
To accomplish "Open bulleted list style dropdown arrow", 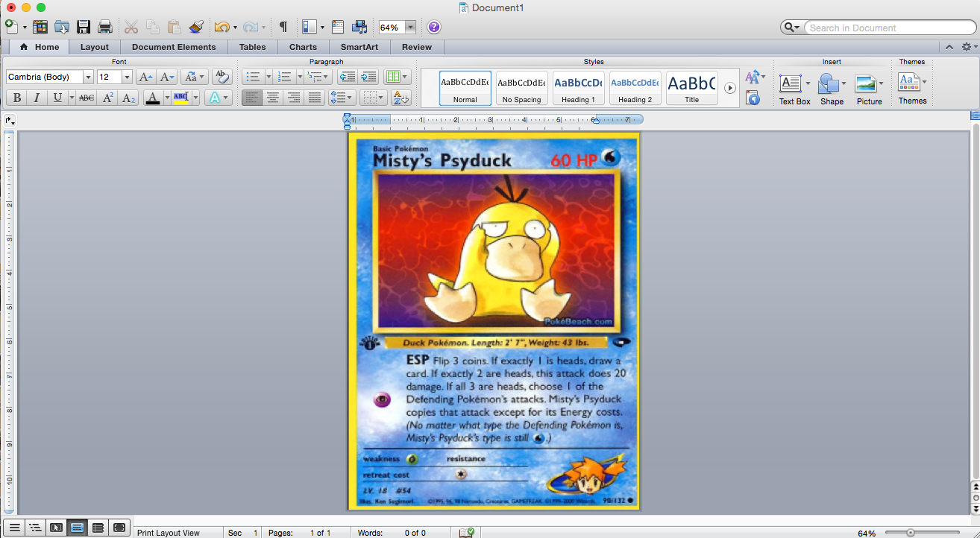I will [x=268, y=77].
